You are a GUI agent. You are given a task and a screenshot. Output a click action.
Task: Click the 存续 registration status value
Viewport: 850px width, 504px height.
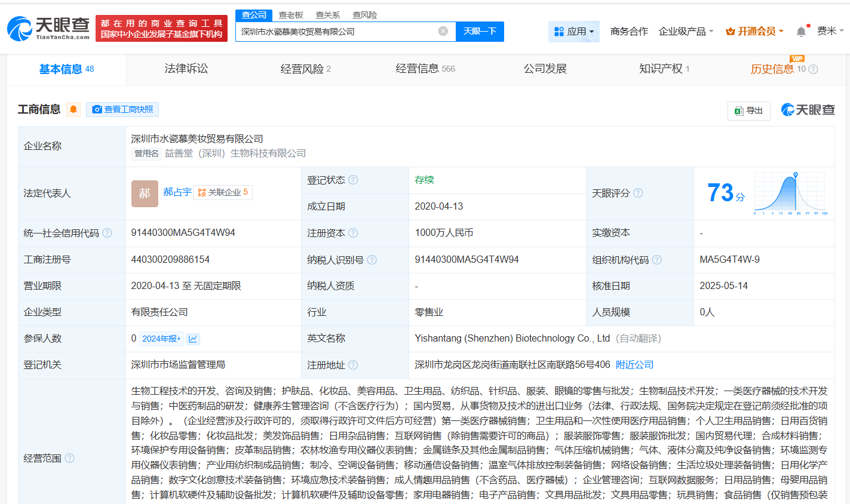coord(424,180)
